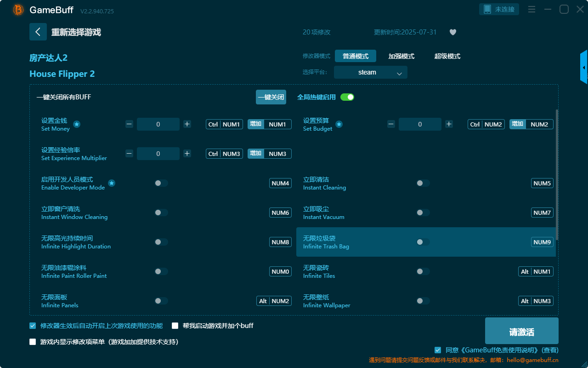Click the back arrow beside 重新选择游戏

coord(38,32)
